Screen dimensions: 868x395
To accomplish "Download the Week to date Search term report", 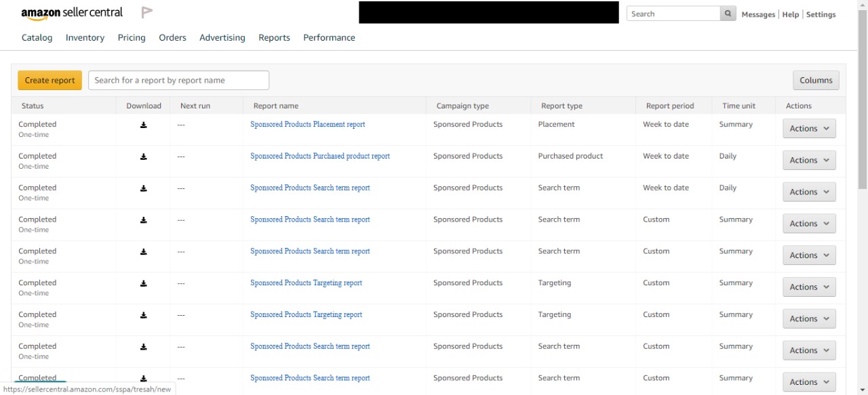I will [144, 188].
